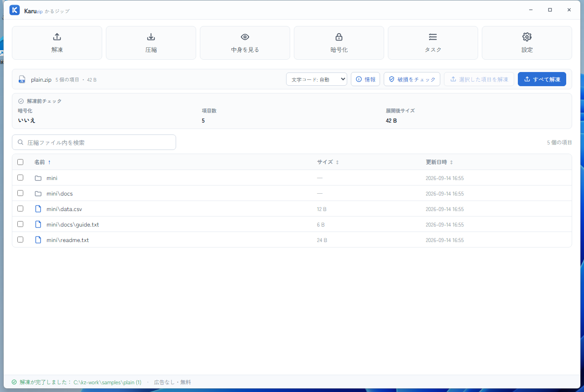Click the すべて解凍 button
The width and height of the screenshot is (584, 392).
[542, 79]
